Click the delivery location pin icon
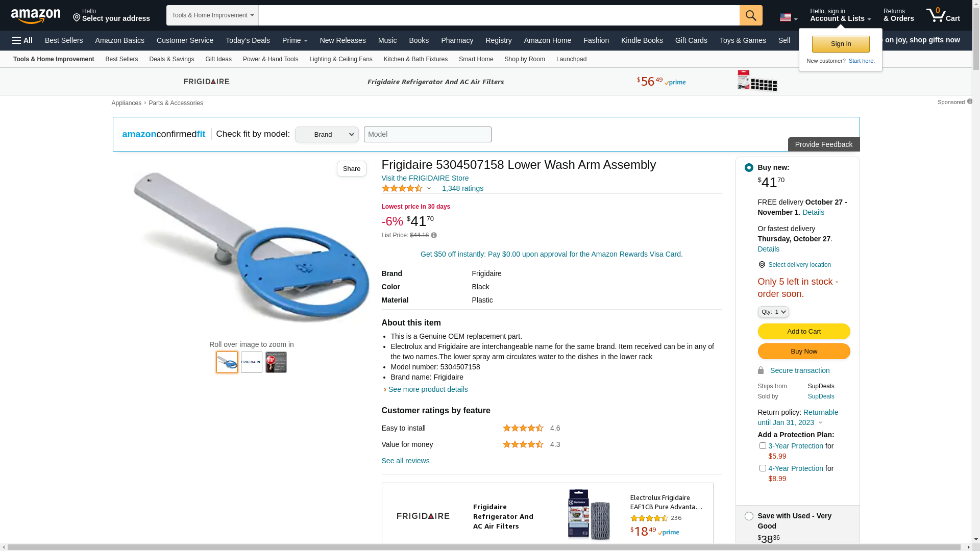Screen dimensions: 980x551 click(x=762, y=265)
